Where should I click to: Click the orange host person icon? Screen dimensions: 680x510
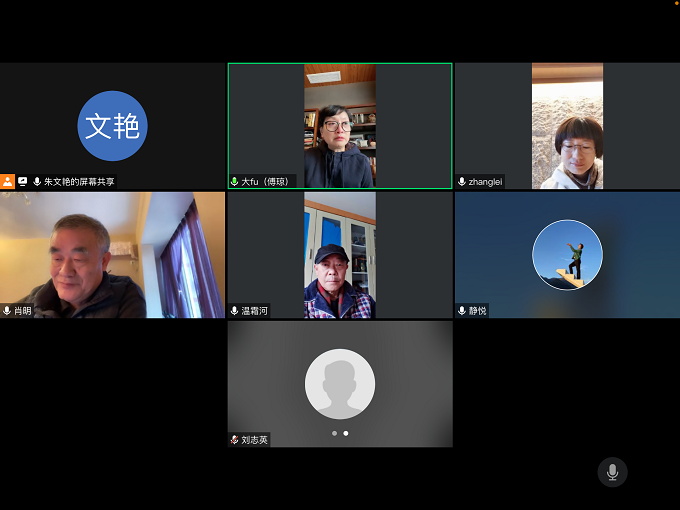[7, 181]
